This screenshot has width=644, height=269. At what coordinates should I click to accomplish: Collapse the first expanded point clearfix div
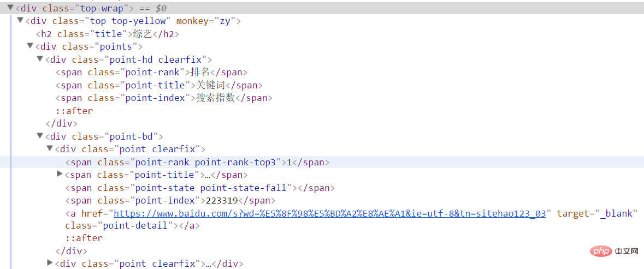pyautogui.click(x=50, y=148)
